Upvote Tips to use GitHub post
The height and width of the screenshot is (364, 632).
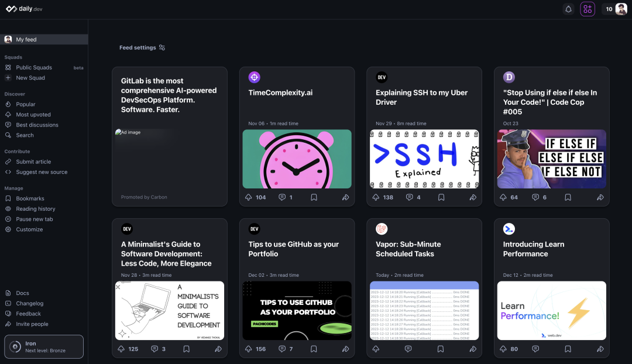249,349
